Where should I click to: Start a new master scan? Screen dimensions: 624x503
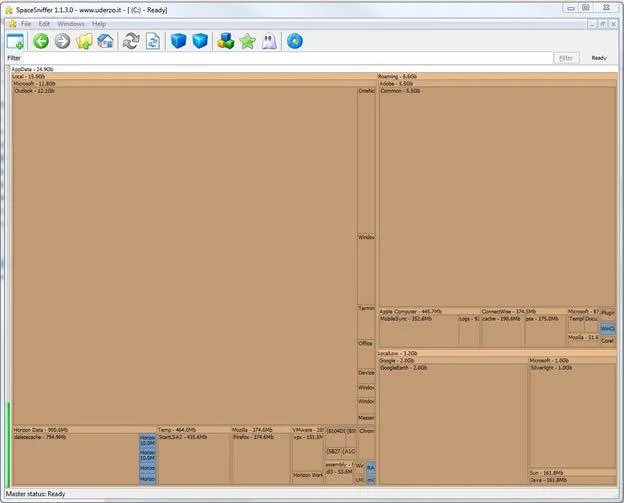(x=131, y=41)
